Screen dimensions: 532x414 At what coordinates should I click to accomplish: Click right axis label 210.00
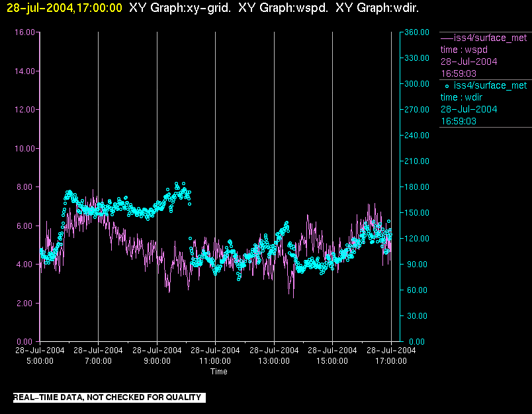point(417,161)
